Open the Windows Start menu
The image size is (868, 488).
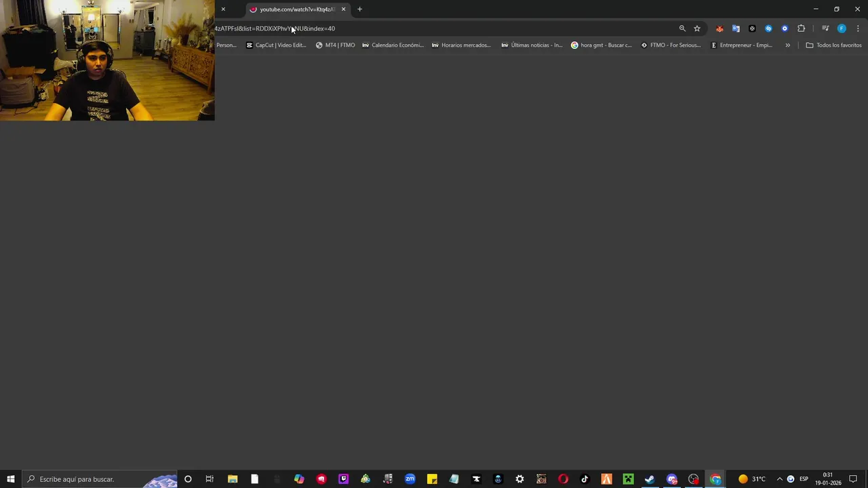coord(11,479)
